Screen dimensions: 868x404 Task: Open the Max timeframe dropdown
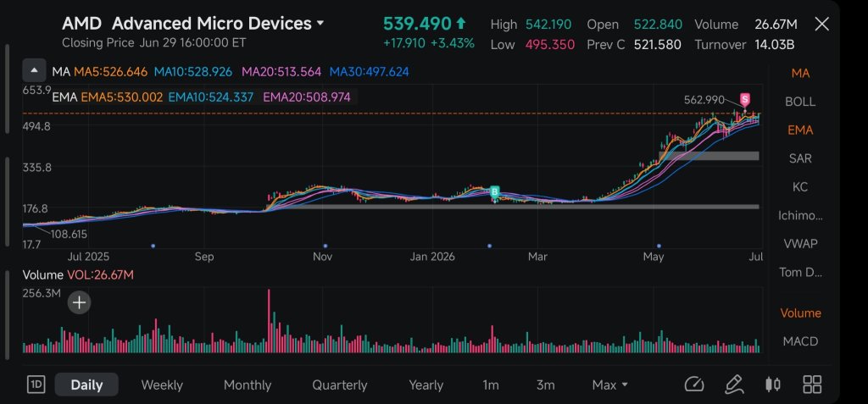point(610,385)
